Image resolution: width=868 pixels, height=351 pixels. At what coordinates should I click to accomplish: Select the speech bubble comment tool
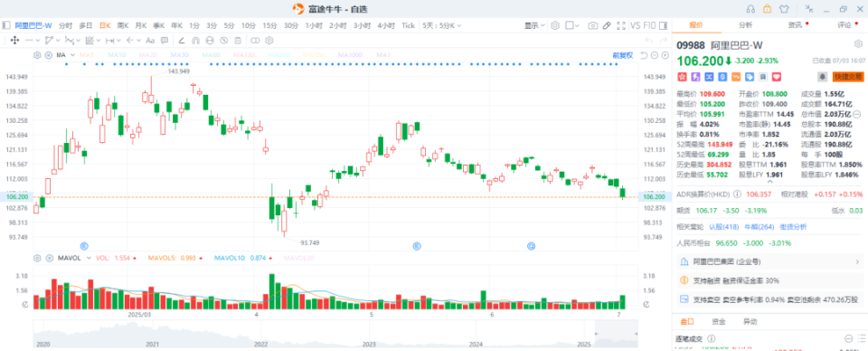click(x=165, y=41)
